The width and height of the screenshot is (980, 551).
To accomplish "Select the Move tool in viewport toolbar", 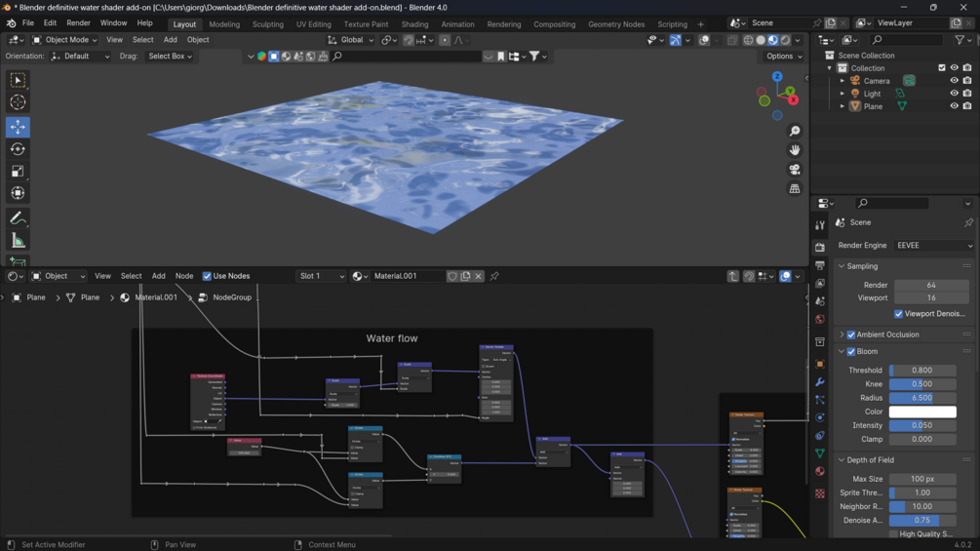I will (18, 127).
